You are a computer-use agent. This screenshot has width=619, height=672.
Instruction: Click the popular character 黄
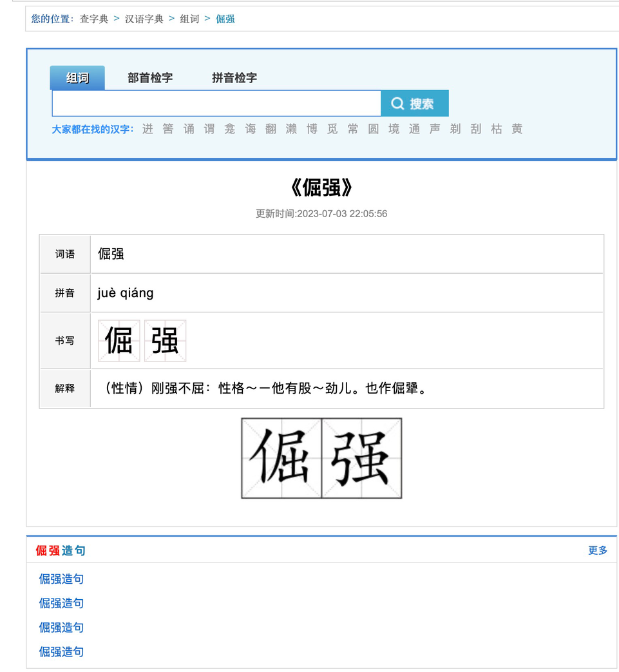517,129
